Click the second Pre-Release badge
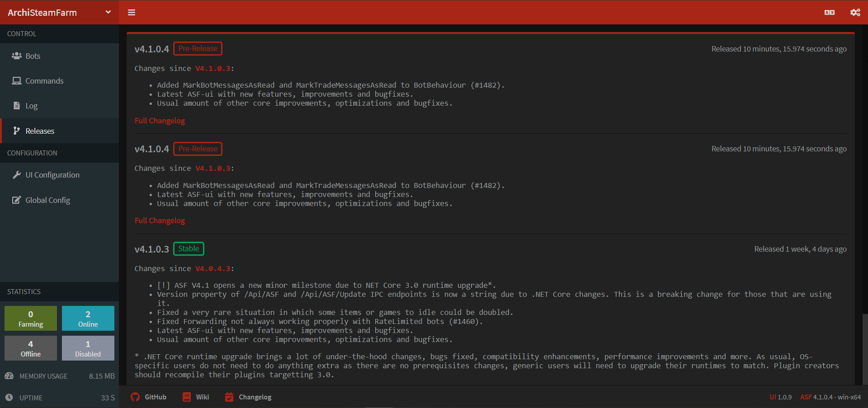The height and width of the screenshot is (408, 868). [198, 149]
